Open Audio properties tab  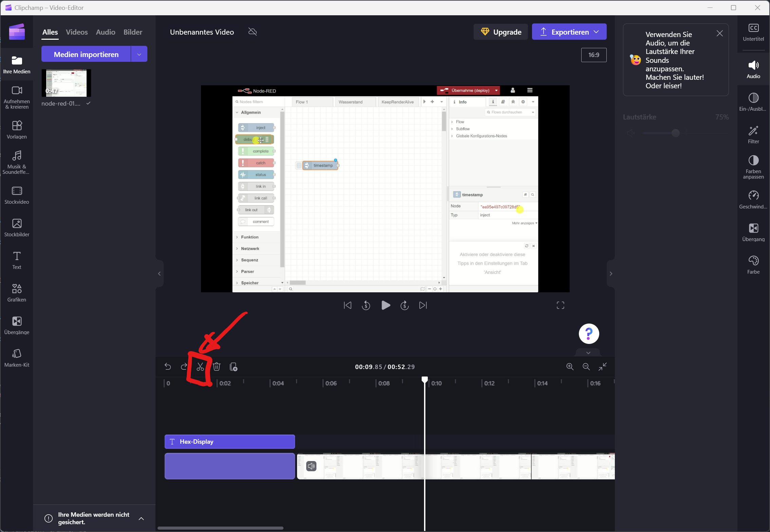pyautogui.click(x=753, y=70)
